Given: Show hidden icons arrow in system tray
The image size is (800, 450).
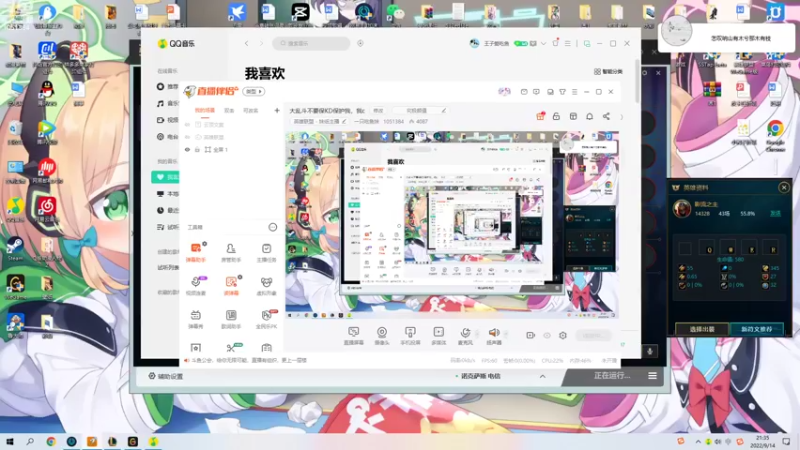Looking at the screenshot, I should (697, 442).
